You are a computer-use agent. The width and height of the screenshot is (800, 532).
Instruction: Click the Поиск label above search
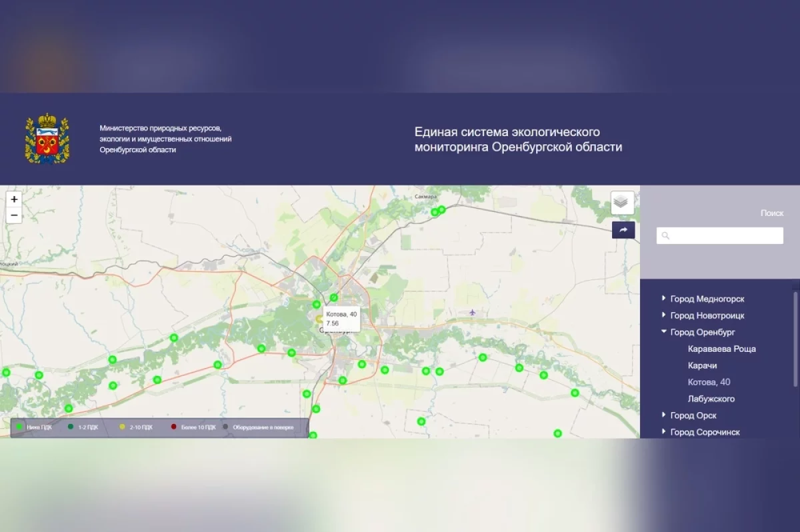pyautogui.click(x=772, y=213)
